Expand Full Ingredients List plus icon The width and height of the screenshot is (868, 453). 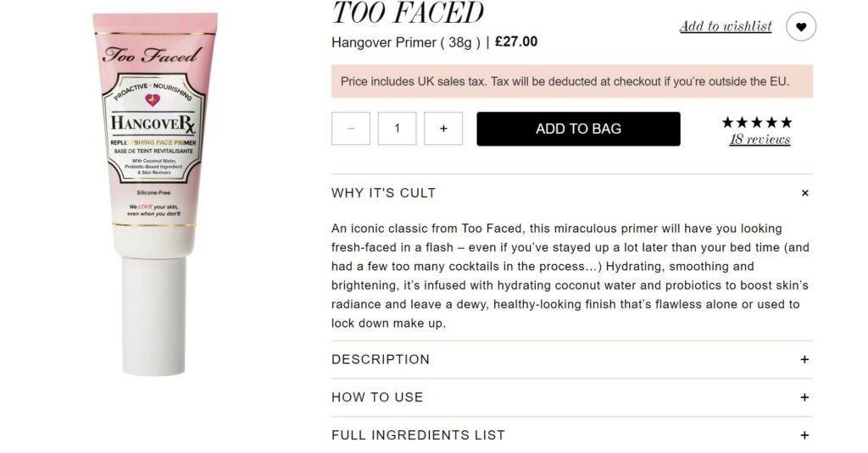pyautogui.click(x=804, y=435)
